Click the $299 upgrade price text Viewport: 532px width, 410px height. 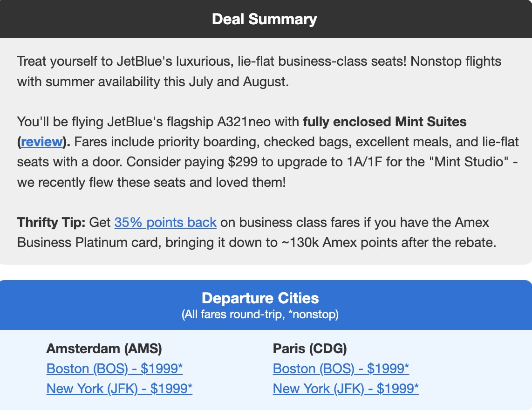pos(237,162)
